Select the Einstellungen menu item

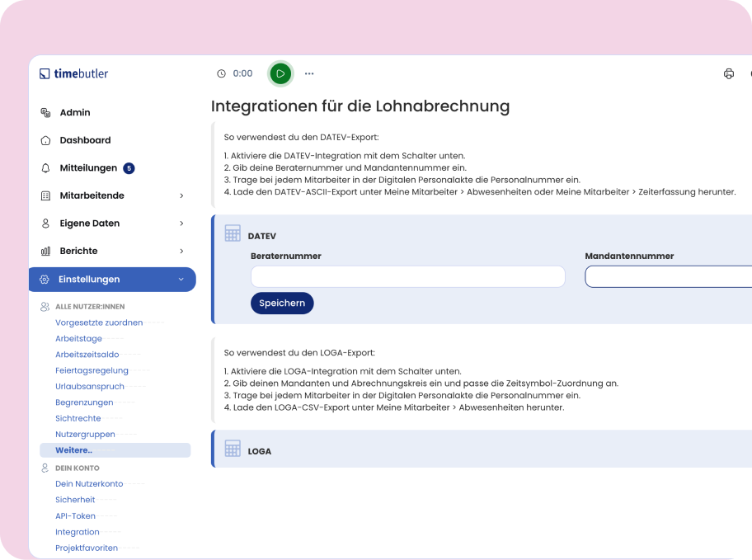click(x=112, y=280)
